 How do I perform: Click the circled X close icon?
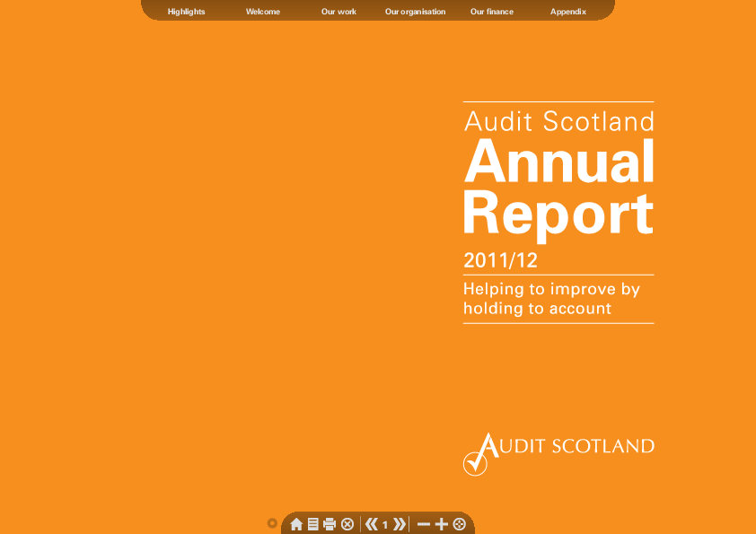point(347,524)
